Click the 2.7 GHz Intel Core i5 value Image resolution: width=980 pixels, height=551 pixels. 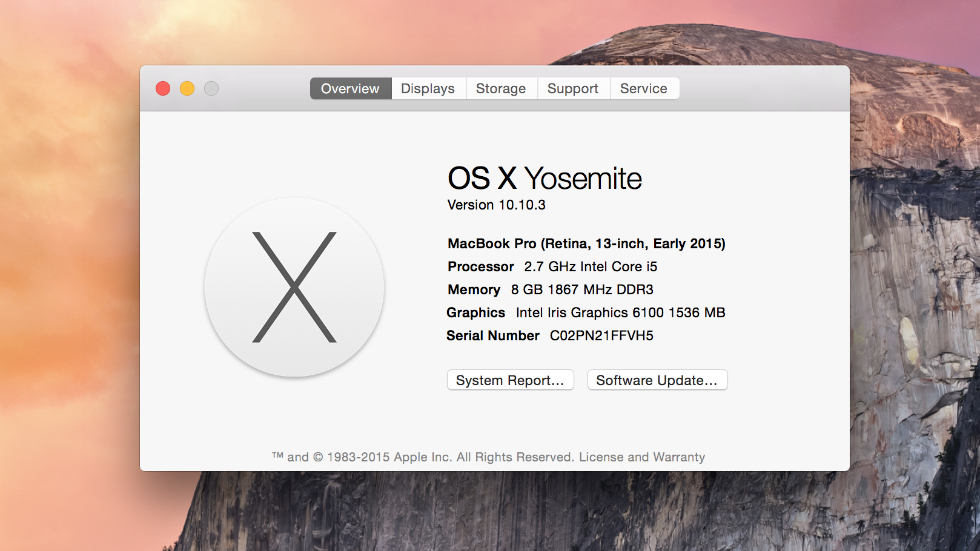coord(591,267)
